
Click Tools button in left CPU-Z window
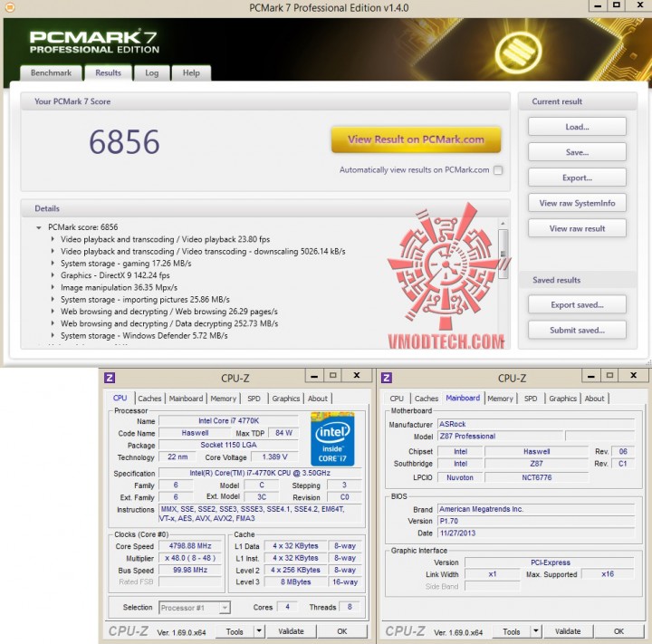pyautogui.click(x=235, y=631)
